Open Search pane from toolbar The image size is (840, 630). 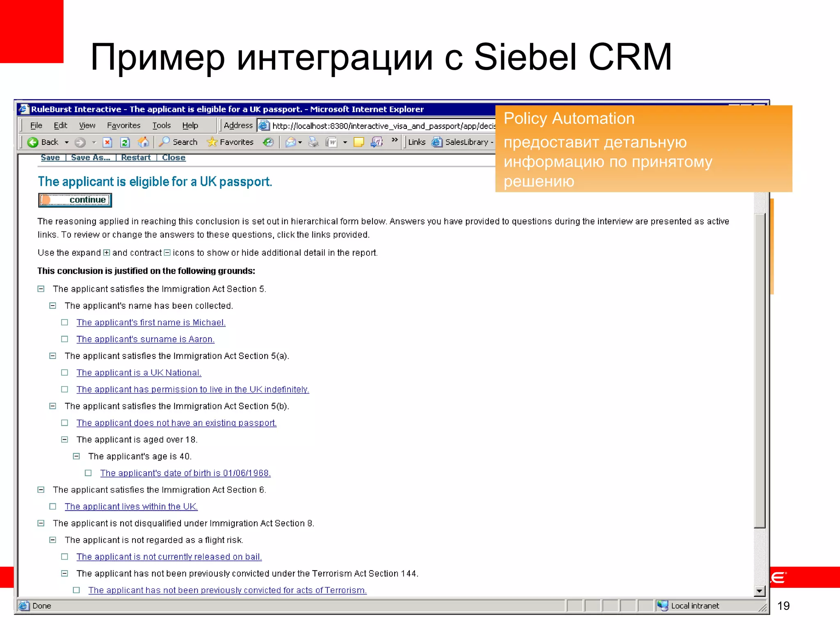pyautogui.click(x=178, y=142)
